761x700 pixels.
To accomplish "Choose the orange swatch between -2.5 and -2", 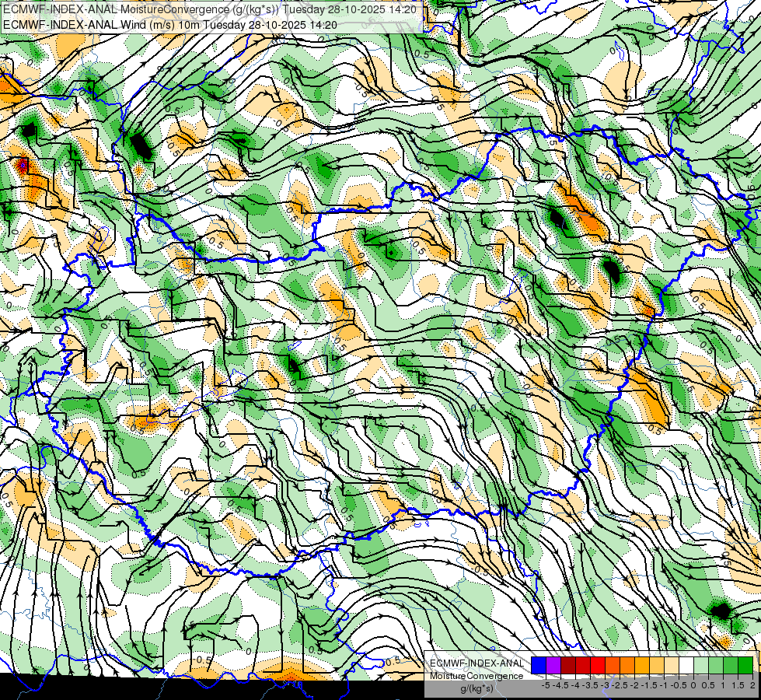I will [x=627, y=666].
